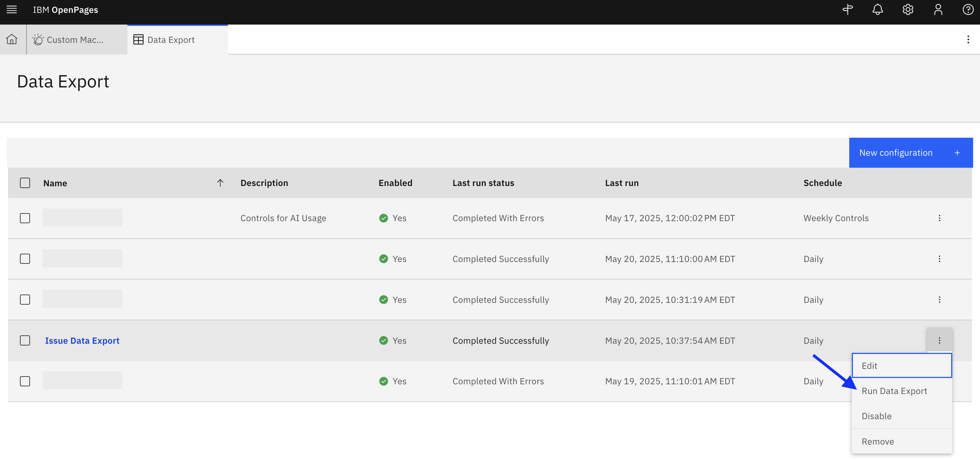Sort by Name ascending arrow

click(x=220, y=183)
